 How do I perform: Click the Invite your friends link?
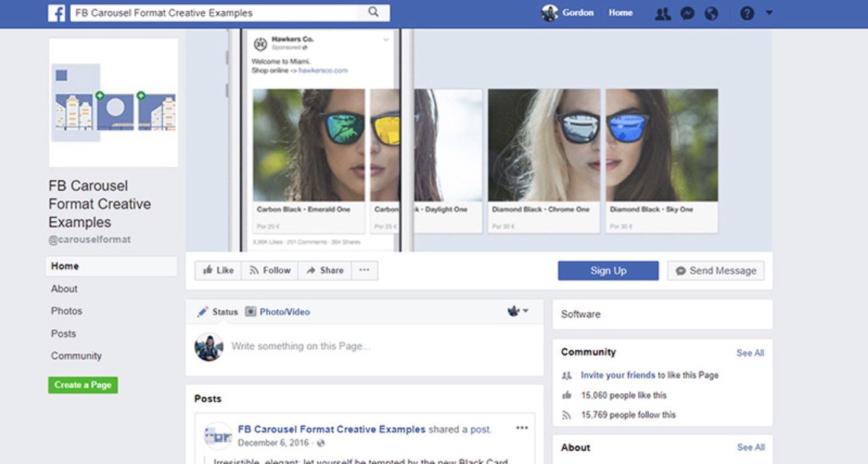[x=618, y=375]
